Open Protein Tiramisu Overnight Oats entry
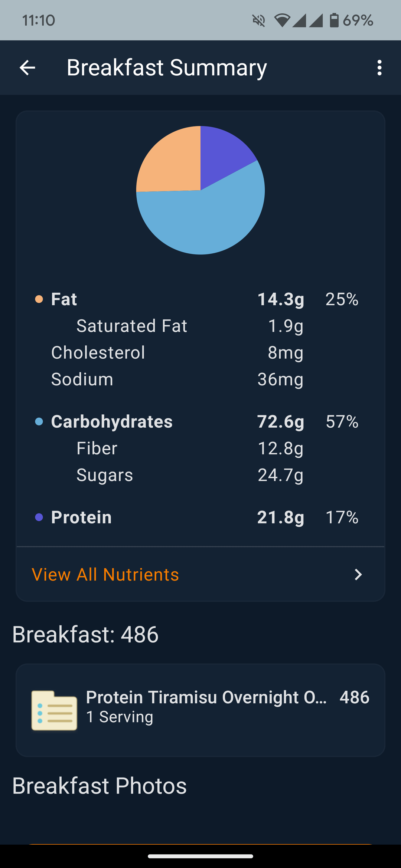 [x=200, y=710]
